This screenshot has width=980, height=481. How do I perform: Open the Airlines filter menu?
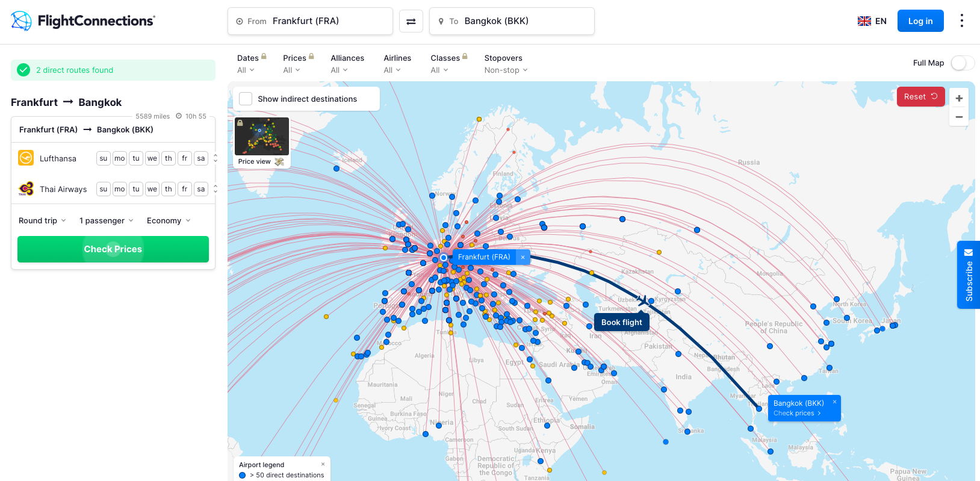(x=397, y=64)
